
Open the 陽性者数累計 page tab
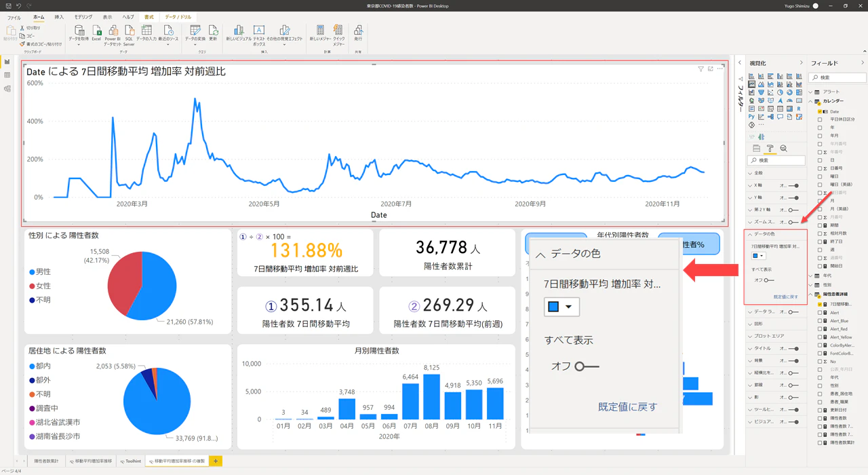pyautogui.click(x=46, y=461)
